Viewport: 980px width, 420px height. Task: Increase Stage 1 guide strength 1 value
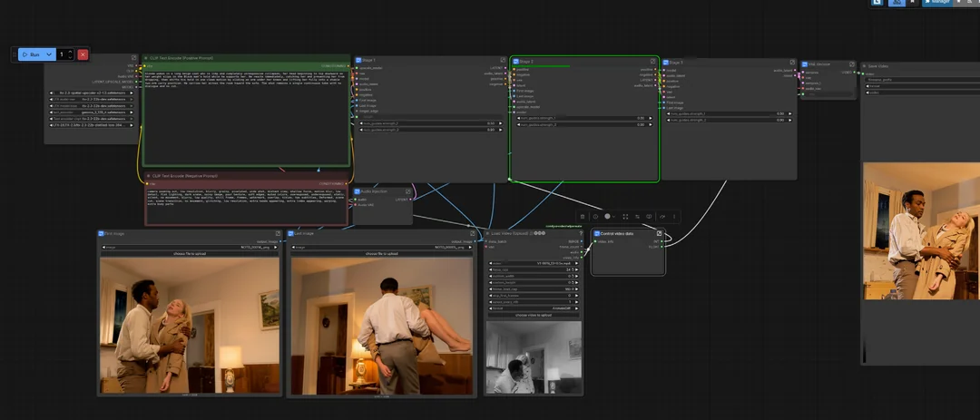[x=499, y=123]
